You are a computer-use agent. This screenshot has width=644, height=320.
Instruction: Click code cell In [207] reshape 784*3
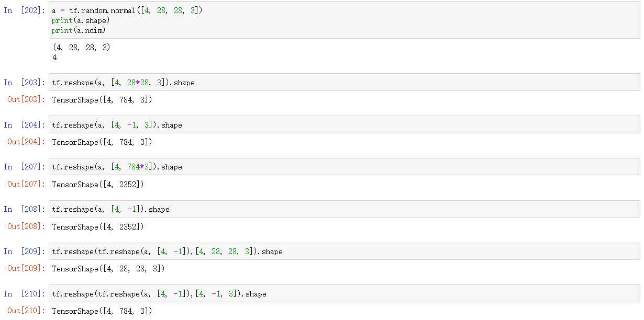pyautogui.click(x=344, y=167)
